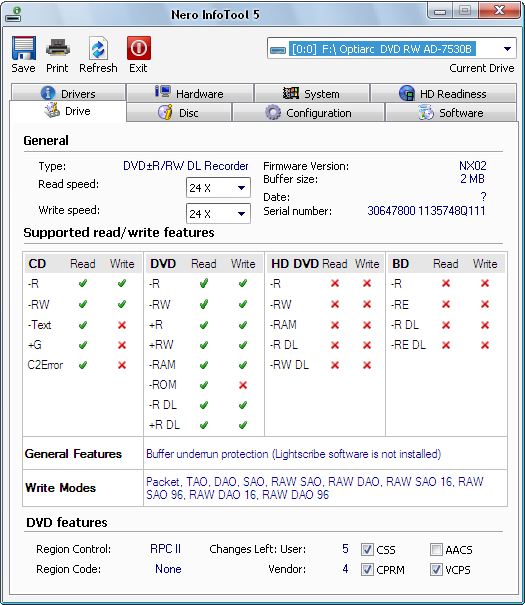The height and width of the screenshot is (605, 525).
Task: Click the CD -RW read checkmark
Action: tap(83, 304)
